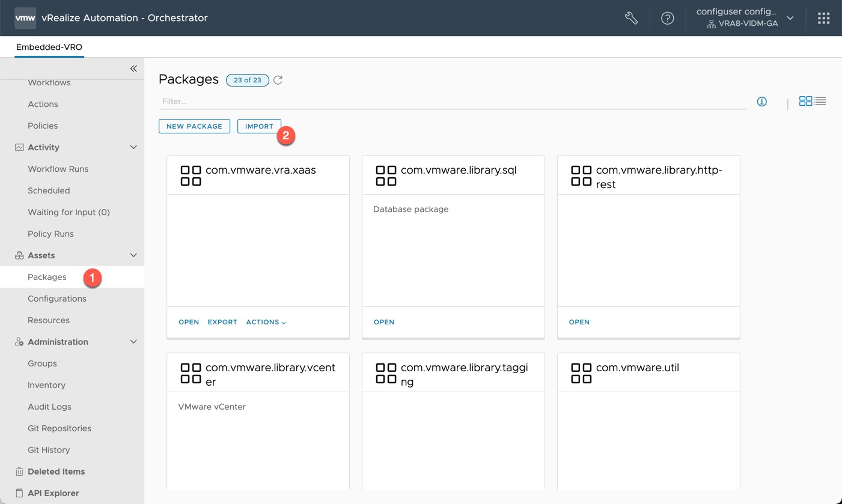The width and height of the screenshot is (842, 504).
Task: Collapse the sidebar with double chevron
Action: tap(133, 68)
